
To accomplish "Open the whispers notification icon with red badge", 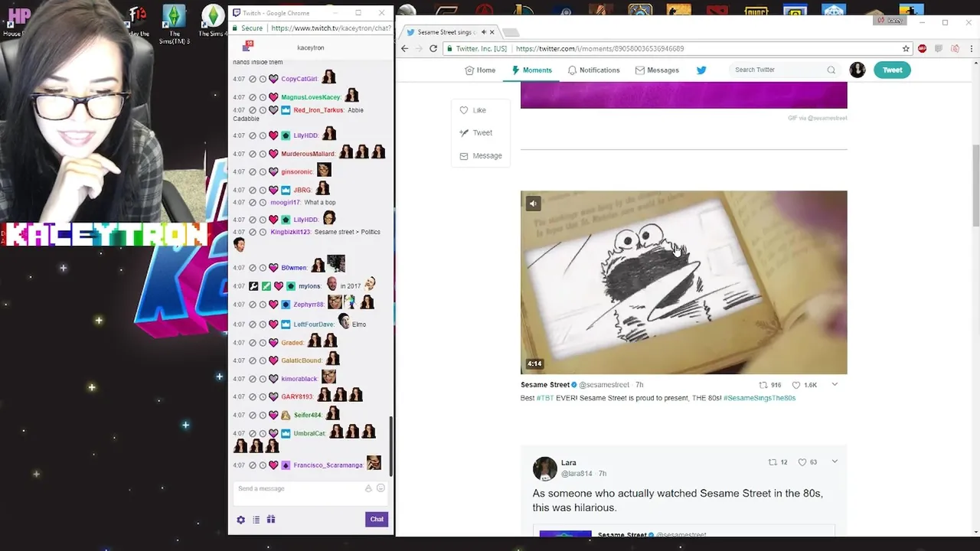I will 247,47.
